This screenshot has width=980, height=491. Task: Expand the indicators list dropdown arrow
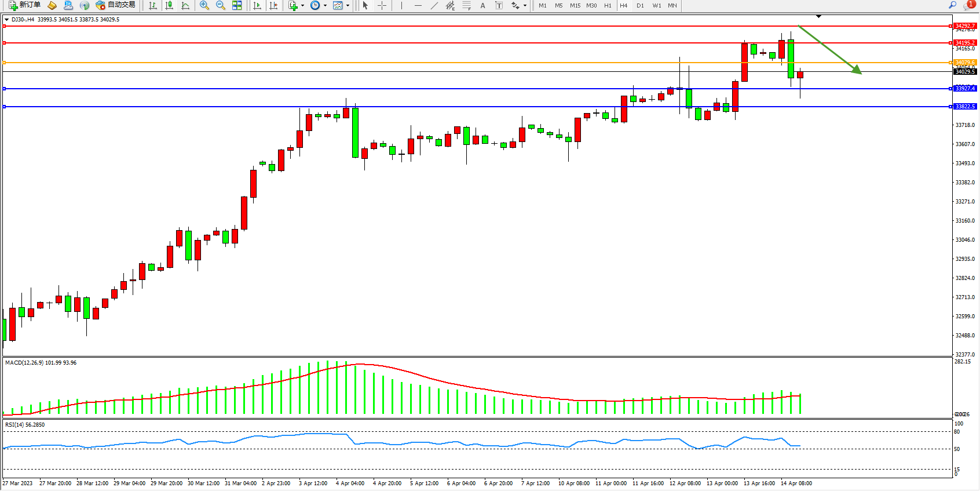[302, 5]
